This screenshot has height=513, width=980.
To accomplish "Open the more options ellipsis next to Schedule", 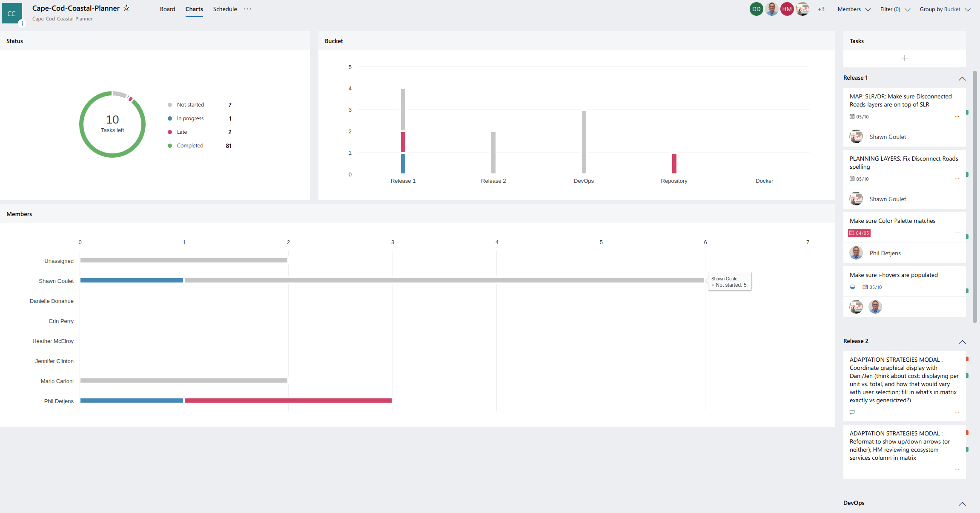I will 248,9.
